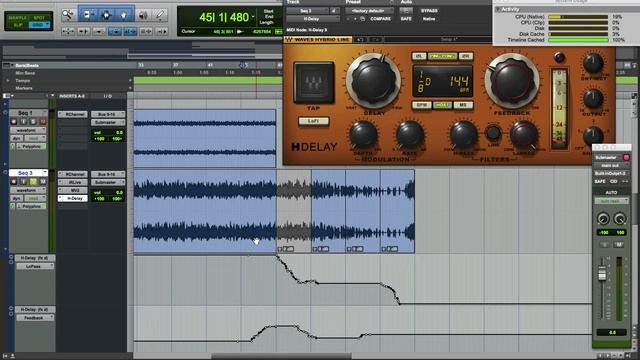Image resolution: width=640 pixels, height=360 pixels.
Task: Click the HiPass filter knob
Action: point(463,135)
